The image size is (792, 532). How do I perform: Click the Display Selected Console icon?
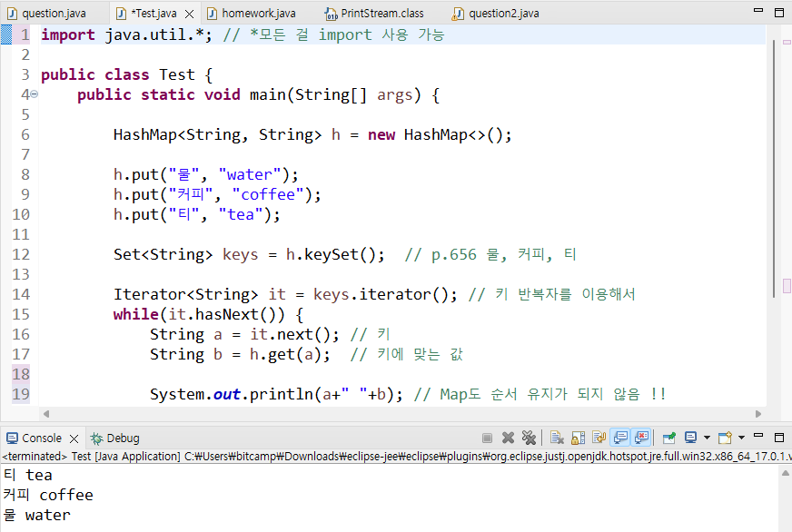(x=690, y=437)
